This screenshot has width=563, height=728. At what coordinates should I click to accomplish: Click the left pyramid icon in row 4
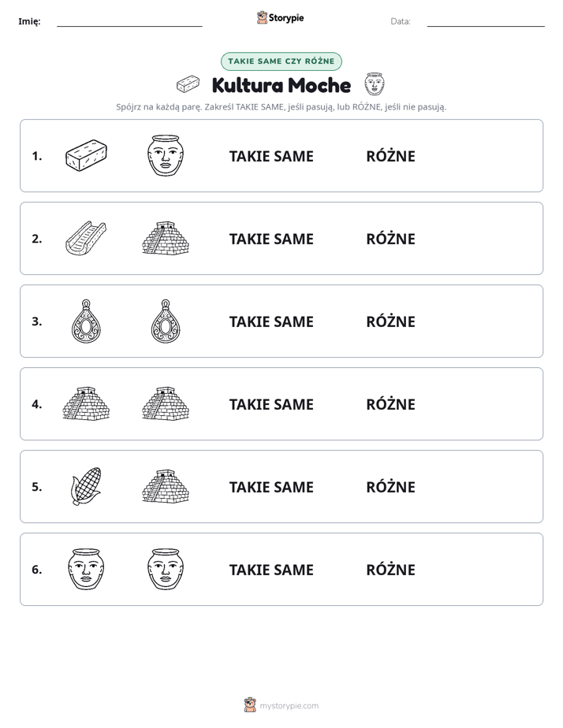pyautogui.click(x=86, y=403)
